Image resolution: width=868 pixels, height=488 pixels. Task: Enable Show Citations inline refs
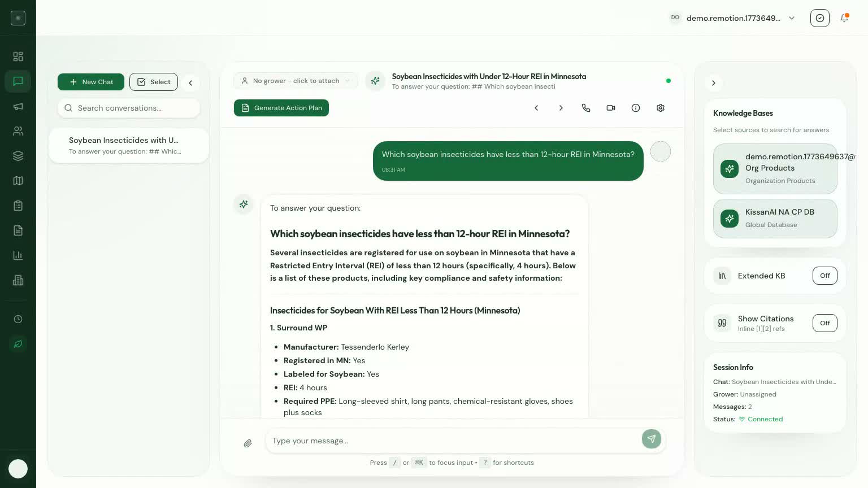coord(824,323)
